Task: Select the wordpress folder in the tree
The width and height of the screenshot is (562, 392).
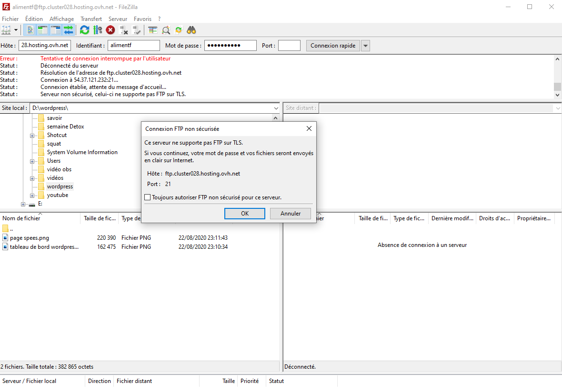Action: [60, 186]
